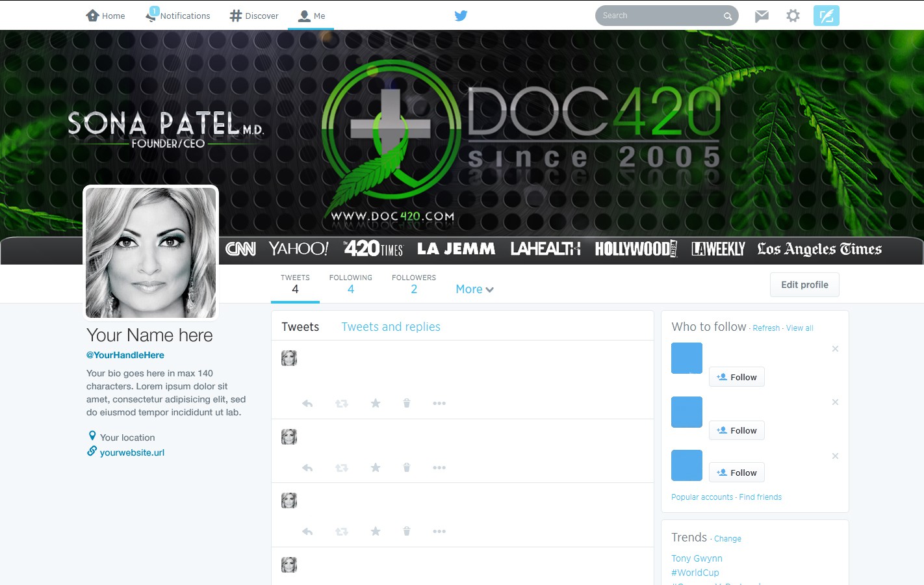Click View all suggestions link

tap(800, 328)
